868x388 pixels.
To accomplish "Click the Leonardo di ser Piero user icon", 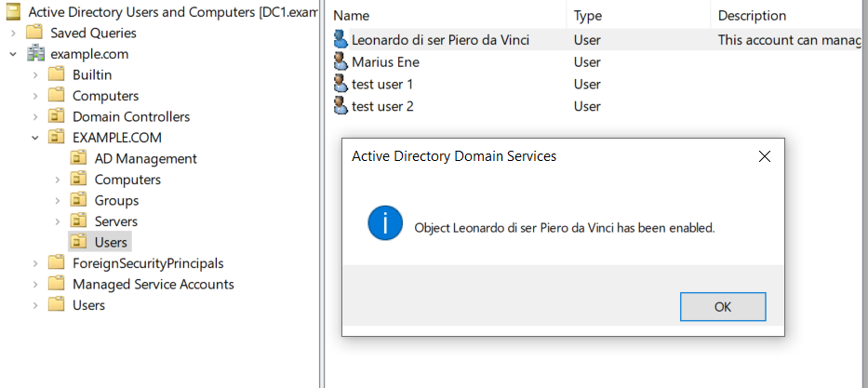I will click(x=341, y=40).
